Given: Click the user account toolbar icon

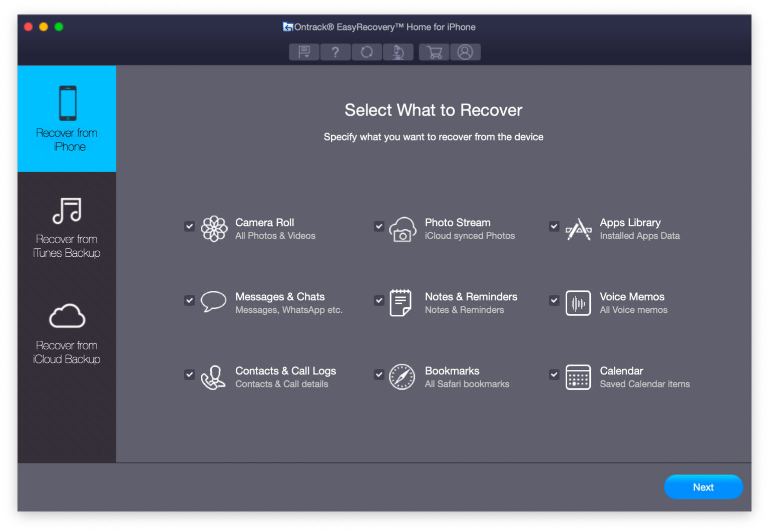Looking at the screenshot, I should [x=466, y=52].
